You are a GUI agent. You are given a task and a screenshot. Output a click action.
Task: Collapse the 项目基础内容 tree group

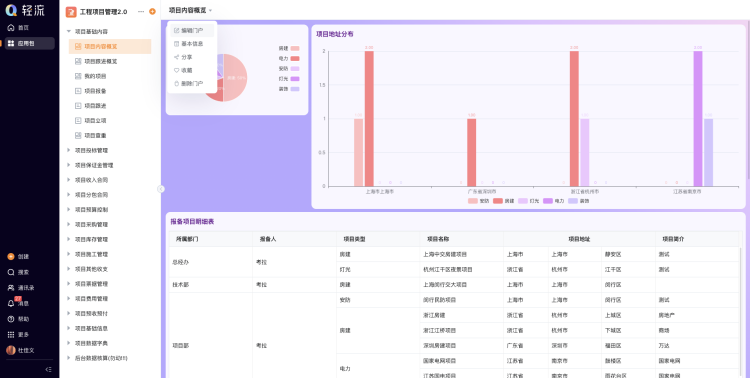click(x=68, y=32)
